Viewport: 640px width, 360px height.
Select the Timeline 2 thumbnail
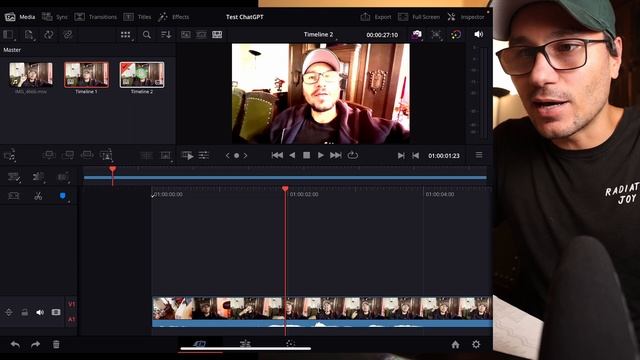(142, 75)
